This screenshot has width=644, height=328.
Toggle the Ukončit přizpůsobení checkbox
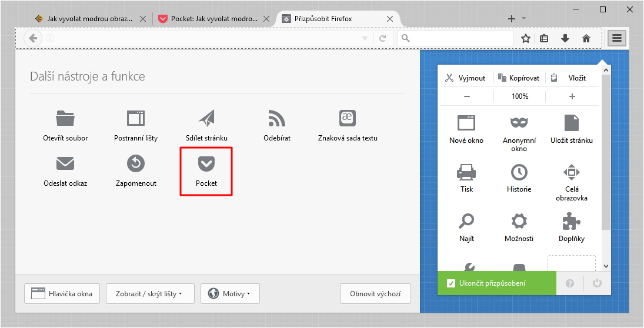[x=451, y=283]
